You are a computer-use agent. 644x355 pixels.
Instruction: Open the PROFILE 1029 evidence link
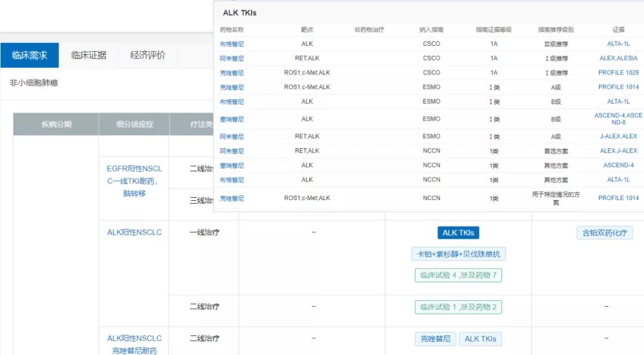(x=618, y=72)
